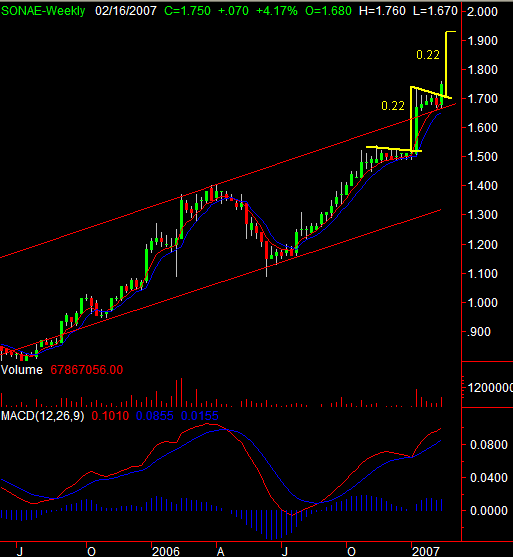This screenshot has width=513, height=557.
Task: Click the O time marker before 2006
Action: 91,551
